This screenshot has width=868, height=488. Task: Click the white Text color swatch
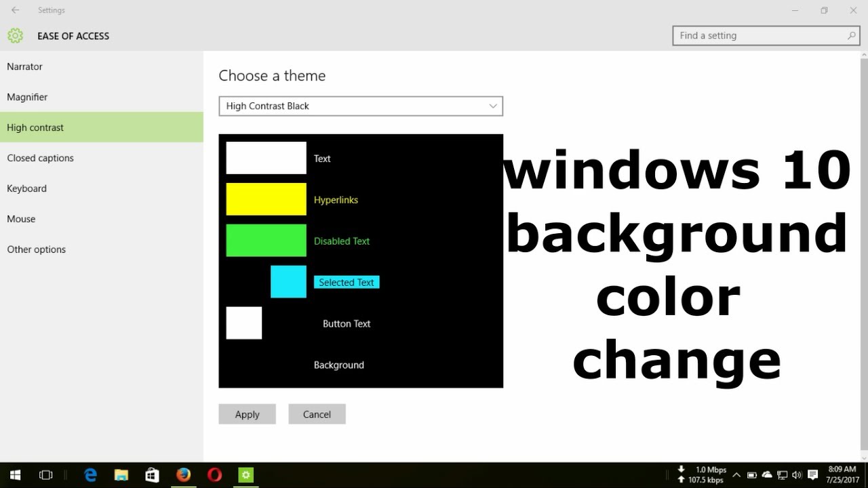pyautogui.click(x=266, y=158)
